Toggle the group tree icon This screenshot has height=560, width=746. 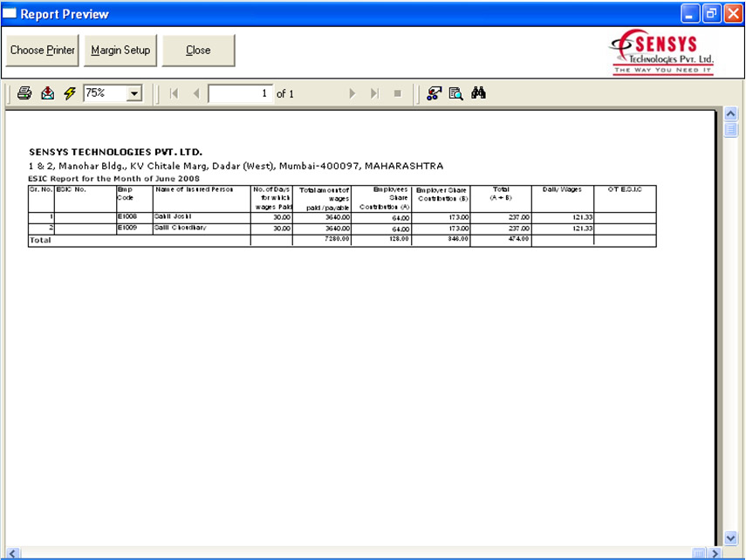[x=434, y=93]
